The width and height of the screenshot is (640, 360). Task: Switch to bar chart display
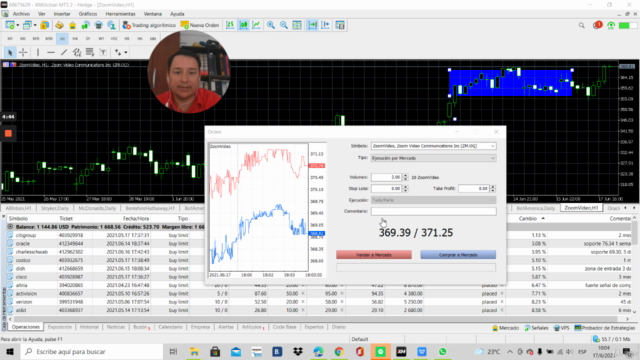click(230, 25)
